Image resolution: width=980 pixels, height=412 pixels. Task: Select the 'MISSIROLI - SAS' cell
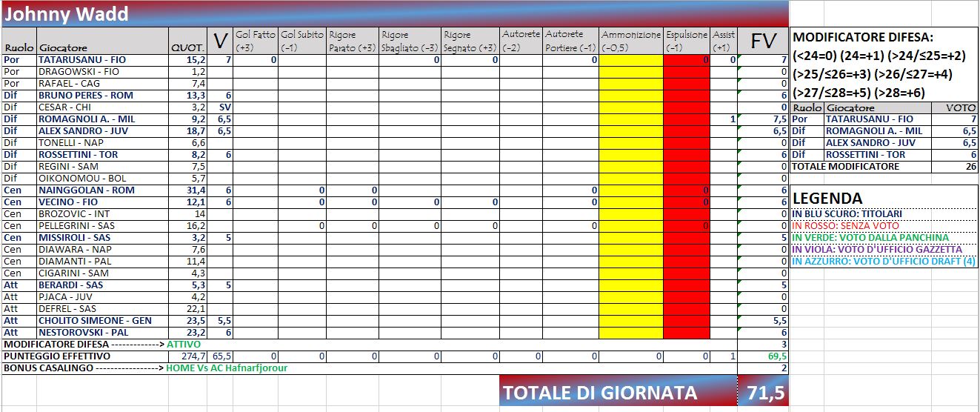[102, 237]
